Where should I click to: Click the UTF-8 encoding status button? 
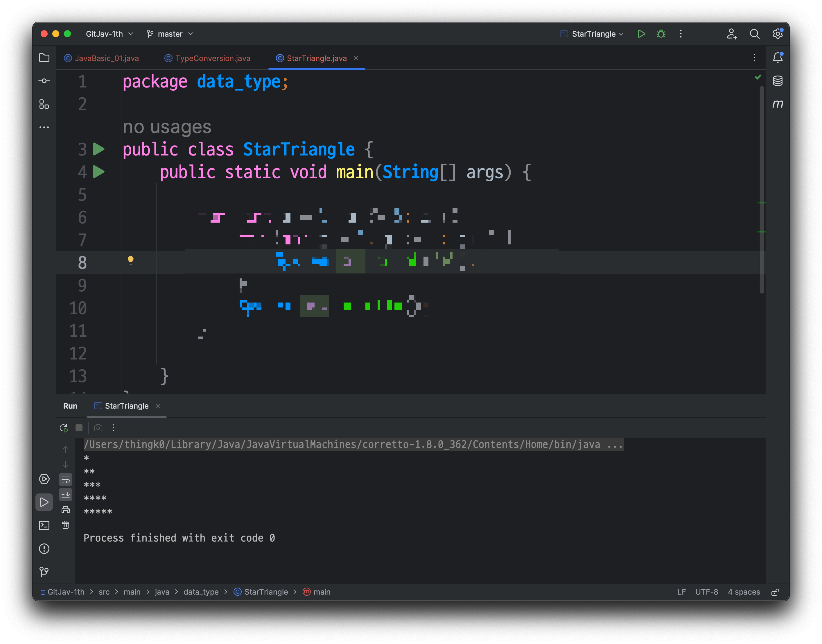(x=706, y=592)
